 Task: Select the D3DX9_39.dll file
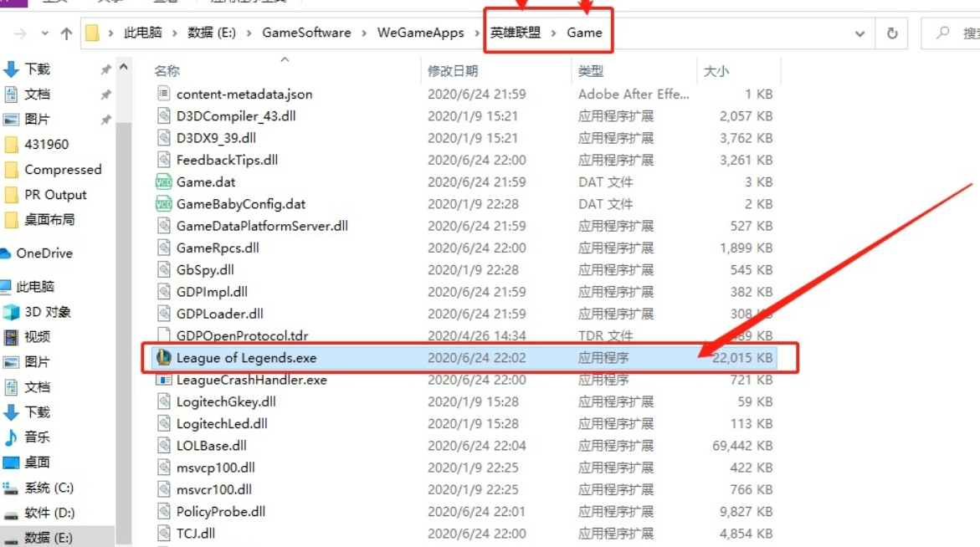point(216,138)
